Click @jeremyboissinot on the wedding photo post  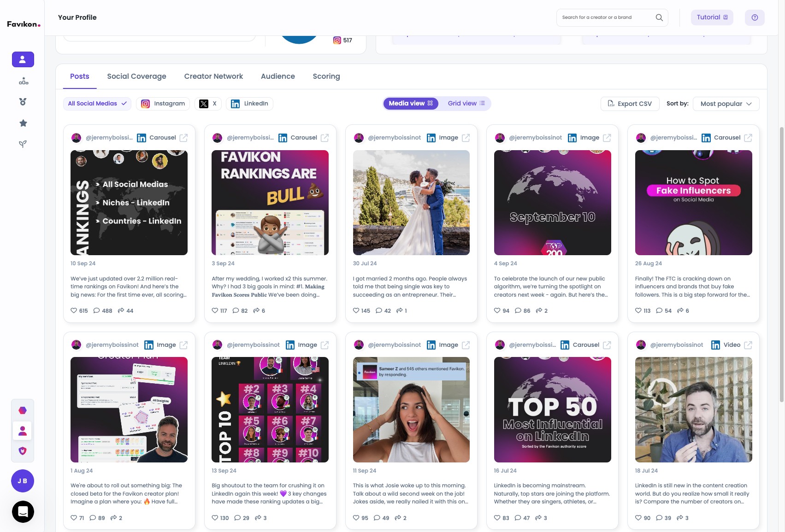tap(395, 138)
